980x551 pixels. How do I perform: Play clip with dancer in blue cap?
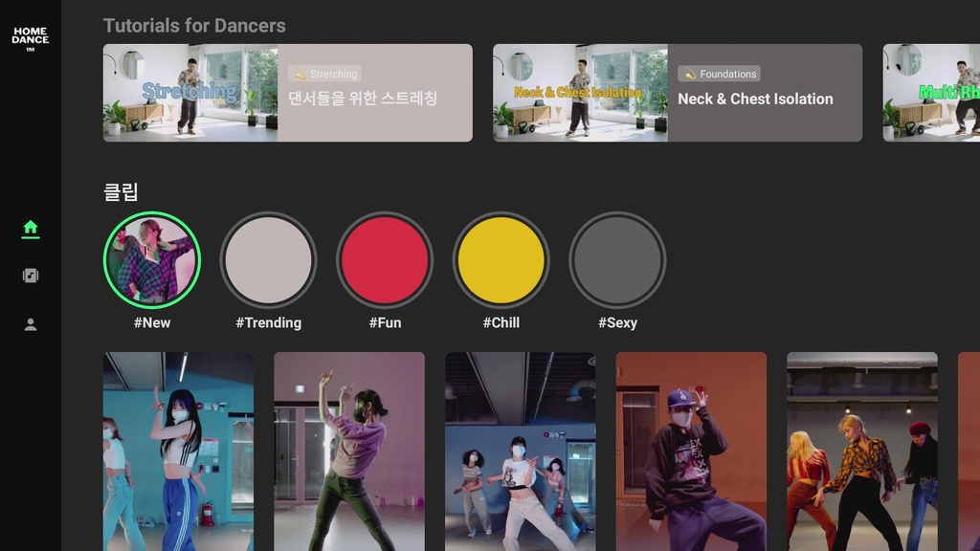(x=691, y=452)
